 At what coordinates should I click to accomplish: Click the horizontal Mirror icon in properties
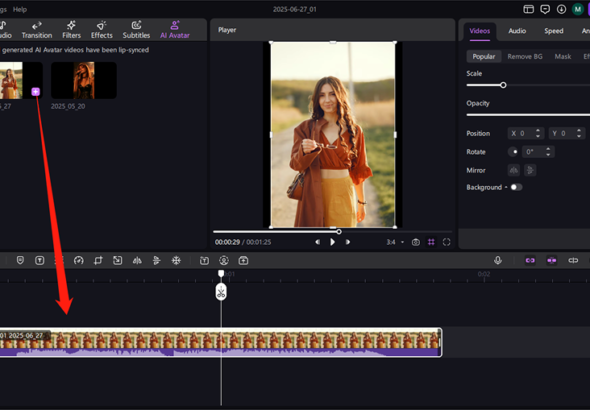[514, 170]
